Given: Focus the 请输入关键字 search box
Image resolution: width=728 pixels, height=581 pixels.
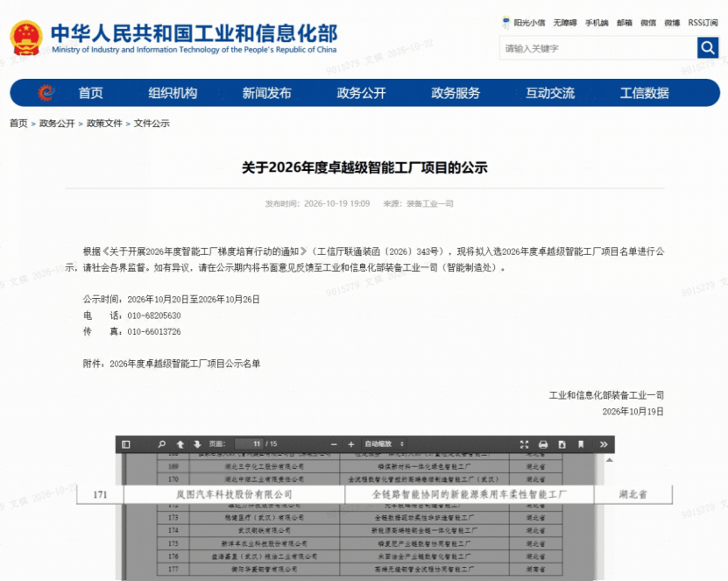Looking at the screenshot, I should [x=598, y=48].
